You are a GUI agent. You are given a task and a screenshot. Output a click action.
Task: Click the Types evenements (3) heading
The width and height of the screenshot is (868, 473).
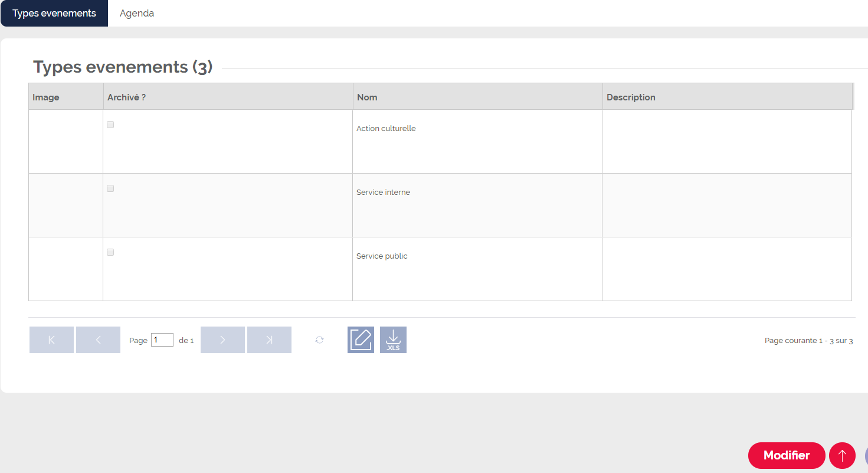click(123, 67)
